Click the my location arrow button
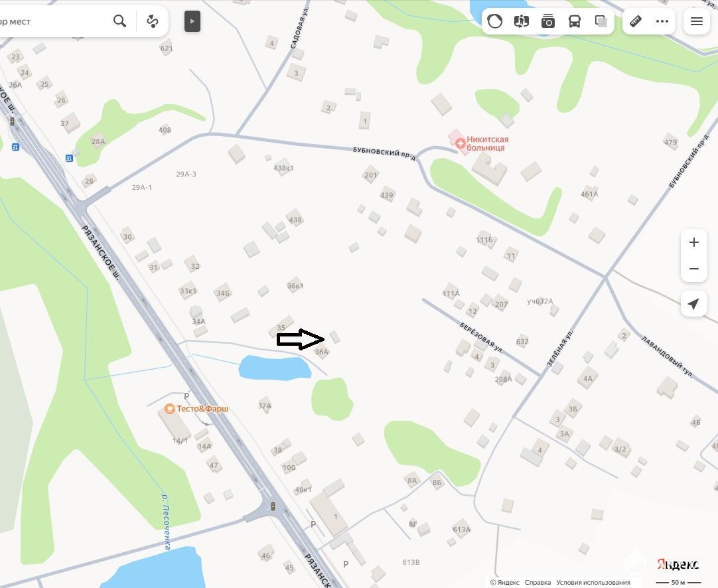Viewport: 718px width, 588px height. [x=693, y=303]
